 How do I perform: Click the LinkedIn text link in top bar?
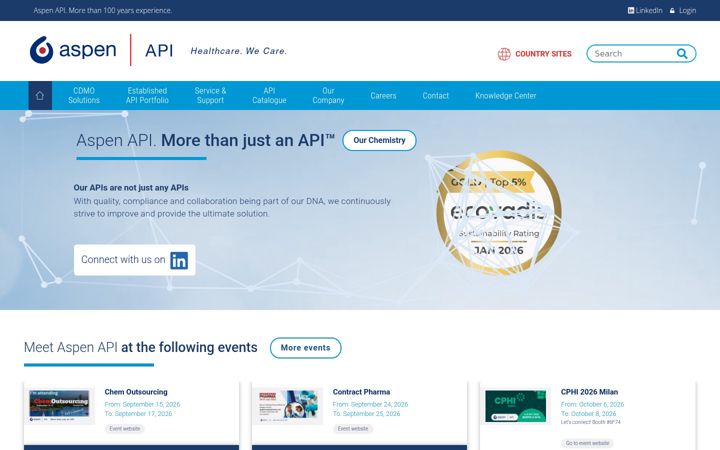point(649,10)
